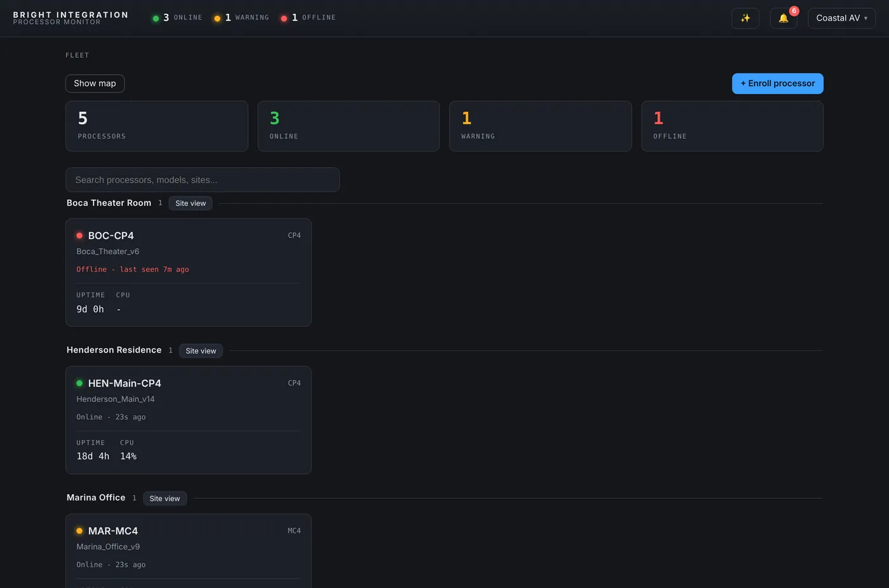This screenshot has width=889, height=588.
Task: Open Site view for Marina Office
Action: click(x=164, y=498)
